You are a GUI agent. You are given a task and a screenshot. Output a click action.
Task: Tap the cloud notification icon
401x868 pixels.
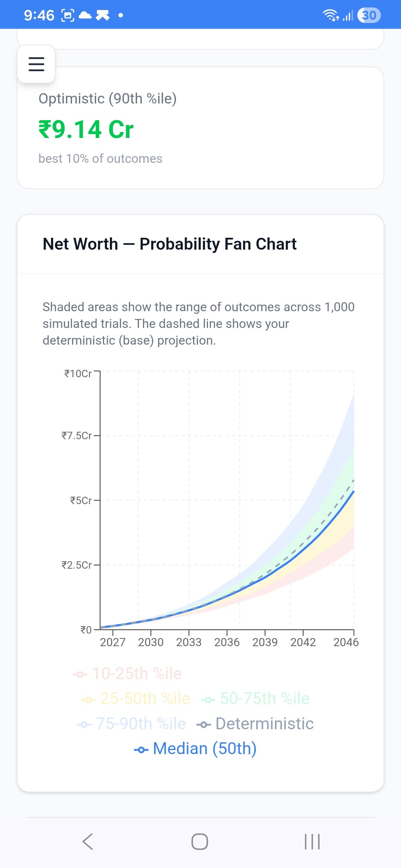click(85, 15)
